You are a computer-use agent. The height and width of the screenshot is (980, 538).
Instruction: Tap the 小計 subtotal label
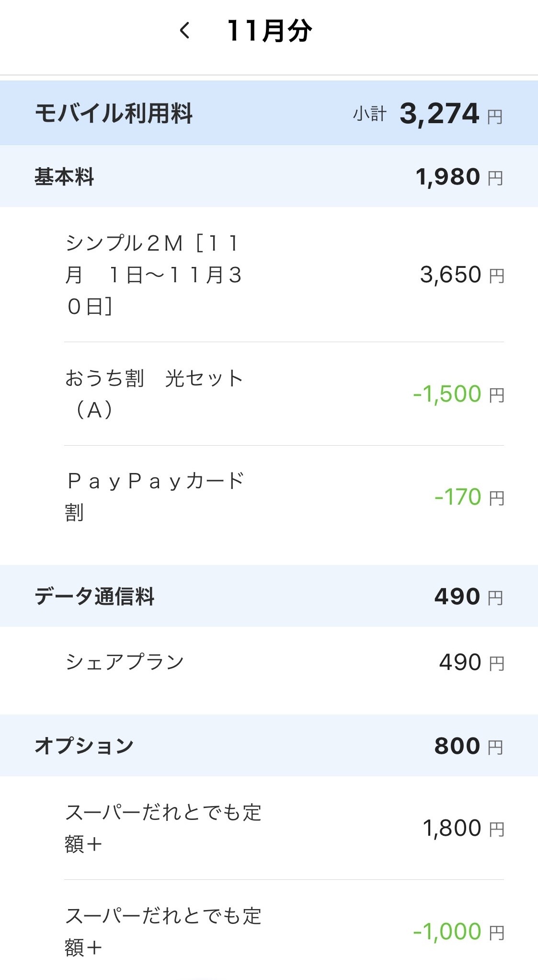pos(369,114)
